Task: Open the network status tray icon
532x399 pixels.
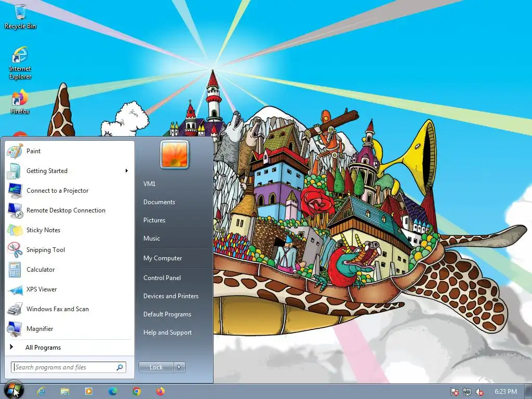Action: 467,392
